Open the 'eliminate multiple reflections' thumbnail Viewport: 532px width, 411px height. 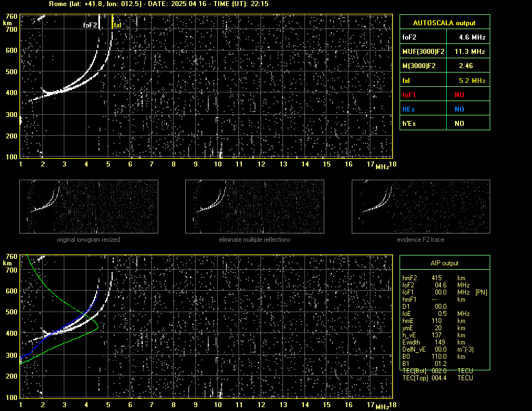[254, 207]
